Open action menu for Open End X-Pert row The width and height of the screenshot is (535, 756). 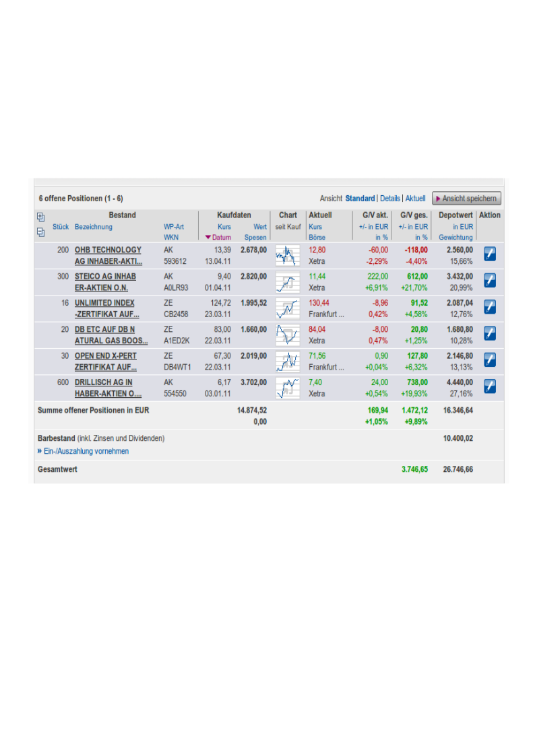click(490, 359)
